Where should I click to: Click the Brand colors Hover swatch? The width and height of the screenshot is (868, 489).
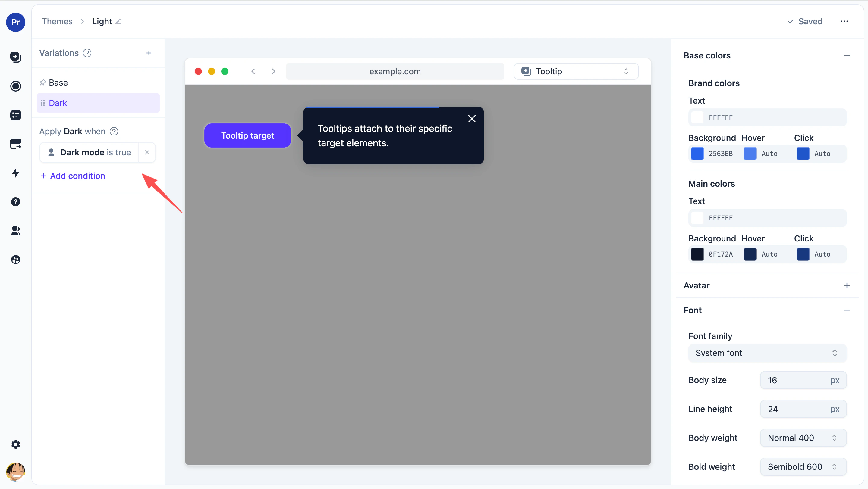pos(750,154)
